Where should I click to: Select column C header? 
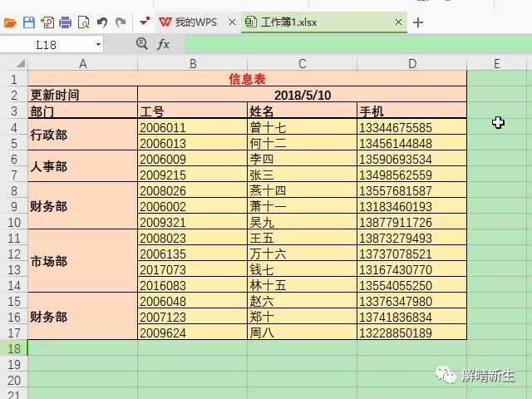tap(302, 63)
